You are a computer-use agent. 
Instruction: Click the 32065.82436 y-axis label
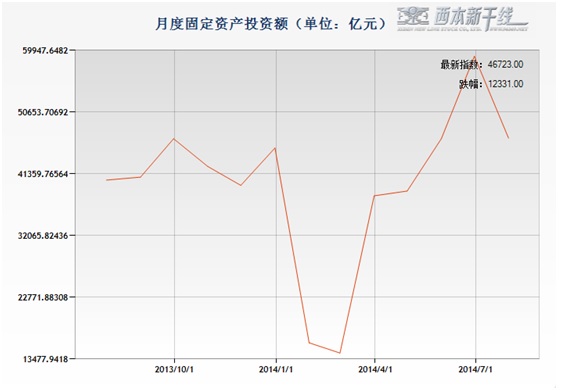[x=43, y=236]
